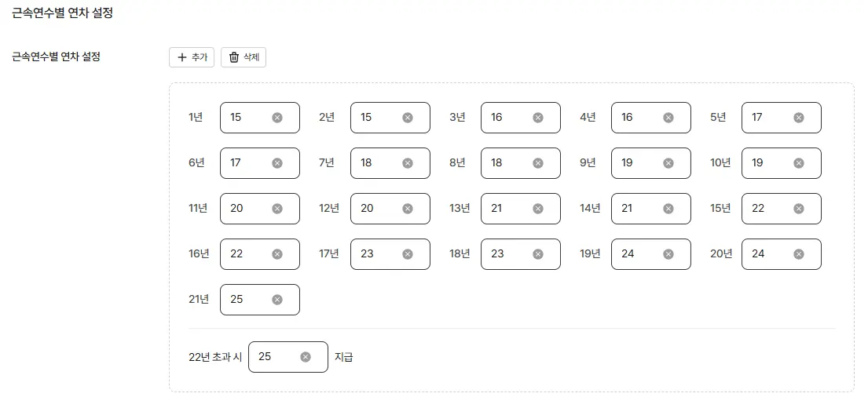
Task: Click the 추가 (add) button
Action: (x=192, y=57)
